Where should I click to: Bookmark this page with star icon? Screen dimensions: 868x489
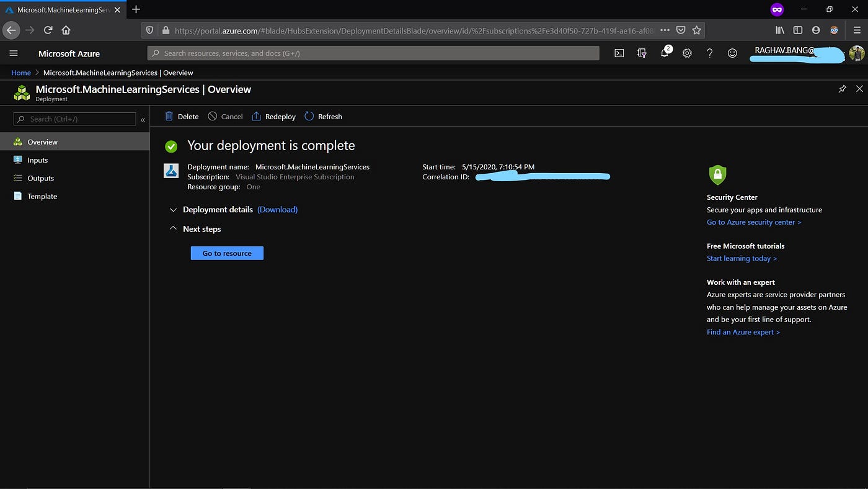[x=696, y=30]
